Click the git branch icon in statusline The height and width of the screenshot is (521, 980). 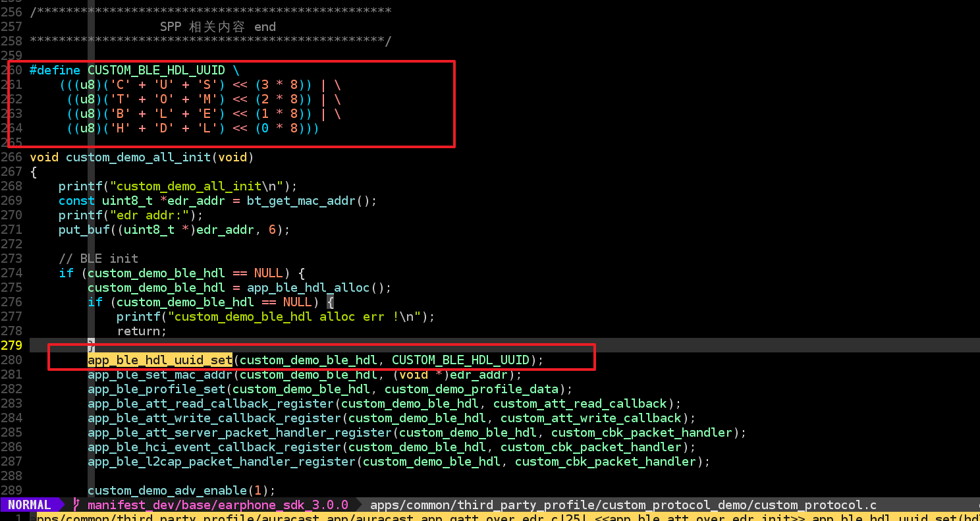pos(76,505)
